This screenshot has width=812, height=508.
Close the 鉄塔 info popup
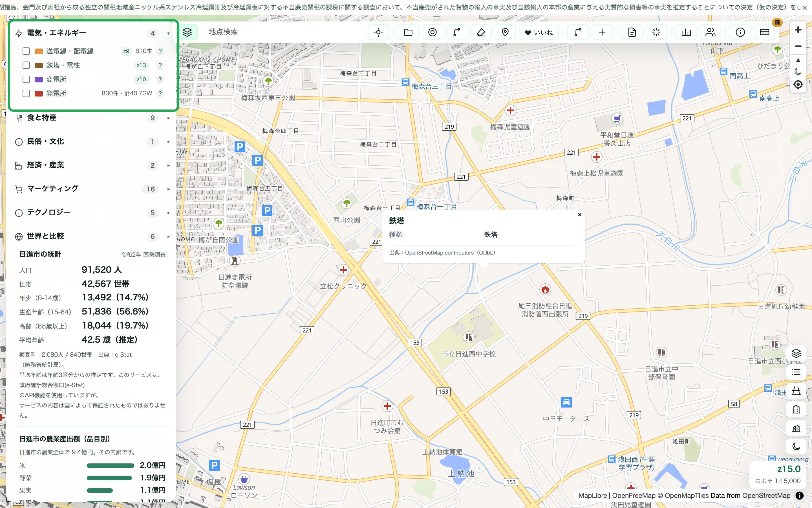579,215
